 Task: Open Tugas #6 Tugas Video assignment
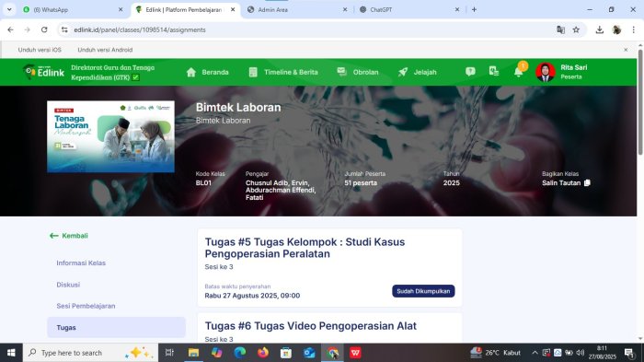(311, 326)
